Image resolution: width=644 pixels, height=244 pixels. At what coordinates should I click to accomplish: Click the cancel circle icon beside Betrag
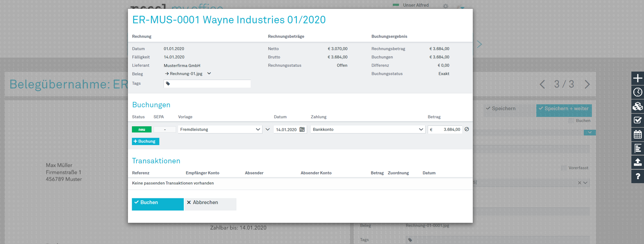(467, 129)
